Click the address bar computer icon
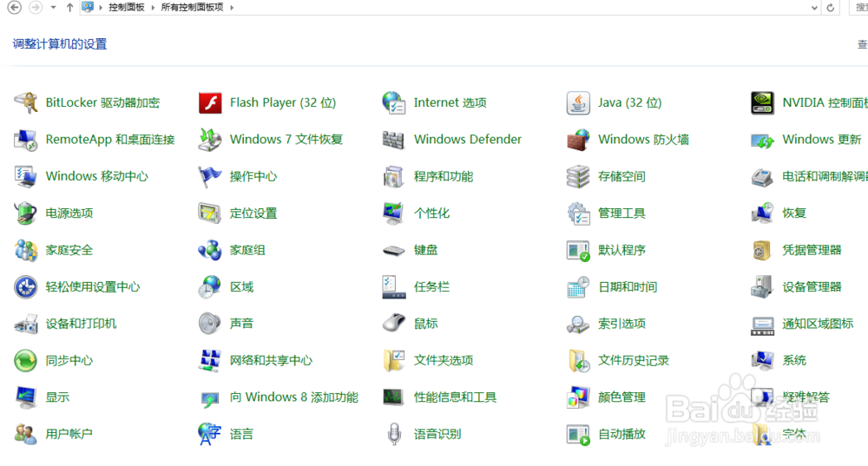This screenshot has height=466, width=868. 88,7
